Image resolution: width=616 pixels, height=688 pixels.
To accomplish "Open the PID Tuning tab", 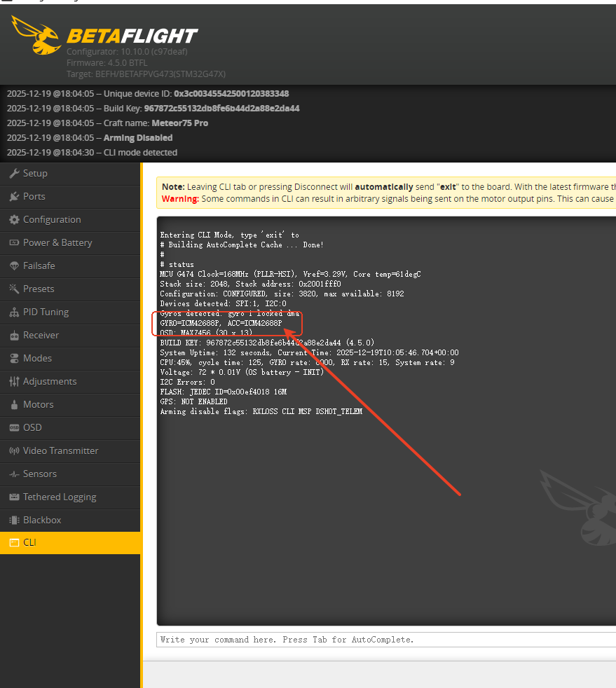I will (x=70, y=312).
